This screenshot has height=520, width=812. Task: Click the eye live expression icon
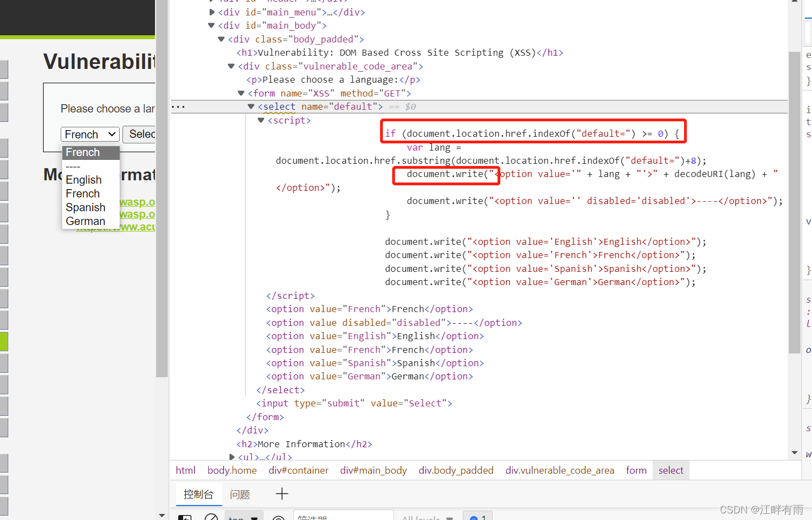(279, 517)
